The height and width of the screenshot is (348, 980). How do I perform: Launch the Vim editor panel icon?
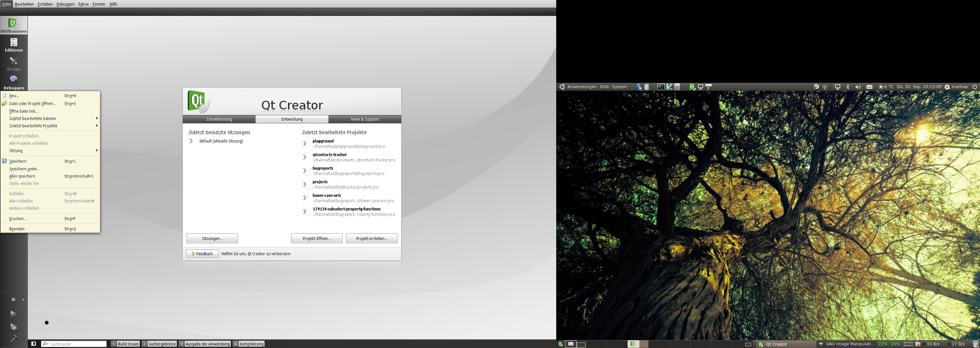(669, 87)
